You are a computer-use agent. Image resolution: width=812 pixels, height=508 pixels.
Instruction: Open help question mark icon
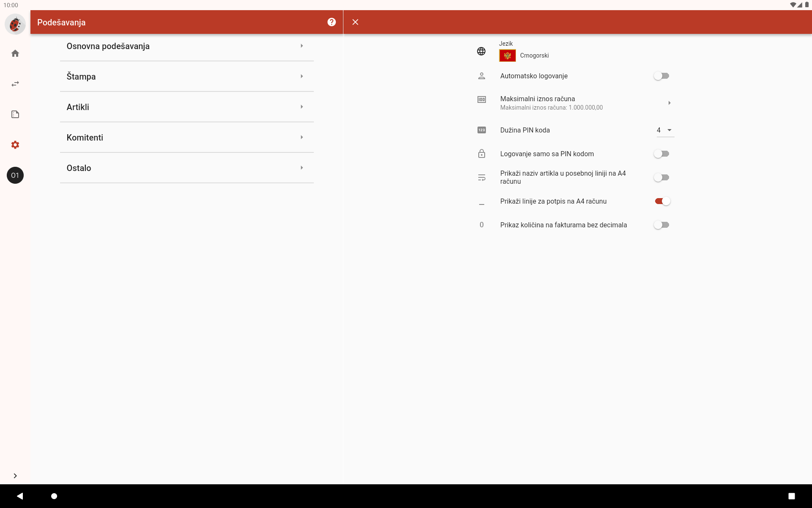332,22
